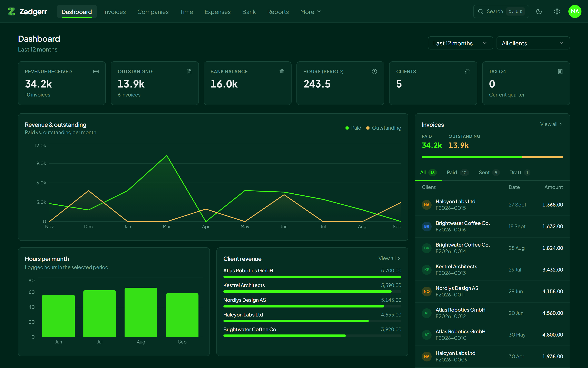
Task: Expand the More menu
Action: coord(311,12)
